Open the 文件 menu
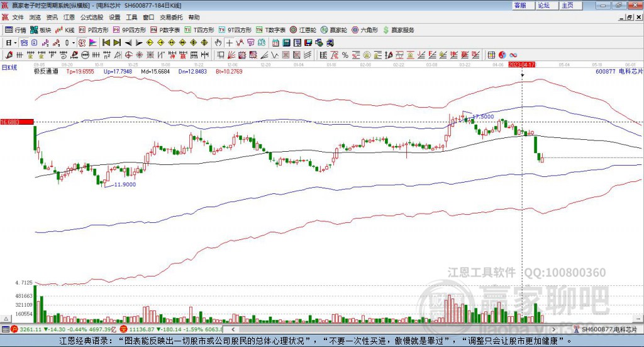This screenshot has height=347, width=644. point(18,17)
